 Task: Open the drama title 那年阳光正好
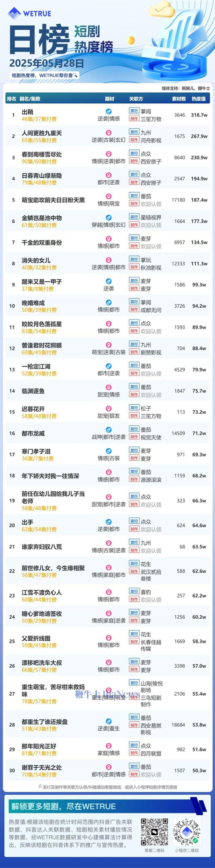coord(39,746)
